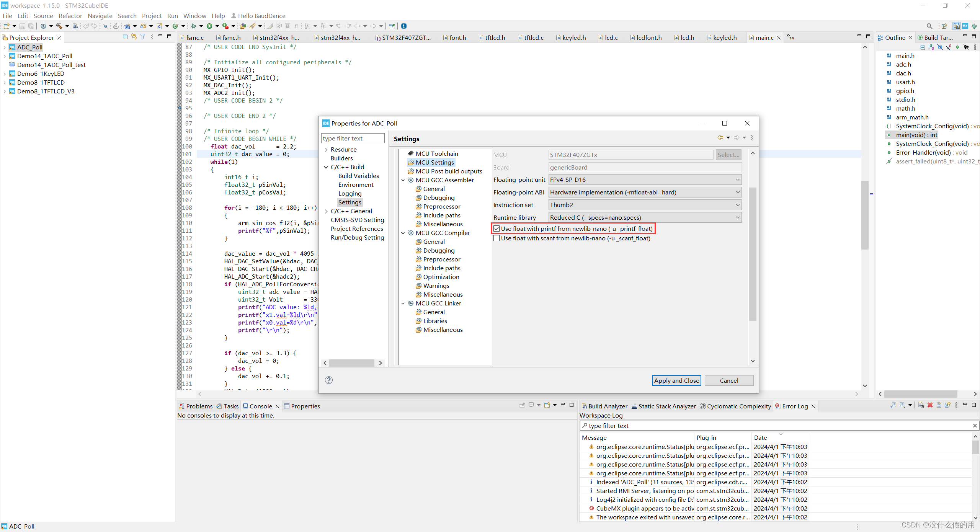Click the properties filter text field
Image resolution: width=980 pixels, height=532 pixels.
pyautogui.click(x=353, y=138)
